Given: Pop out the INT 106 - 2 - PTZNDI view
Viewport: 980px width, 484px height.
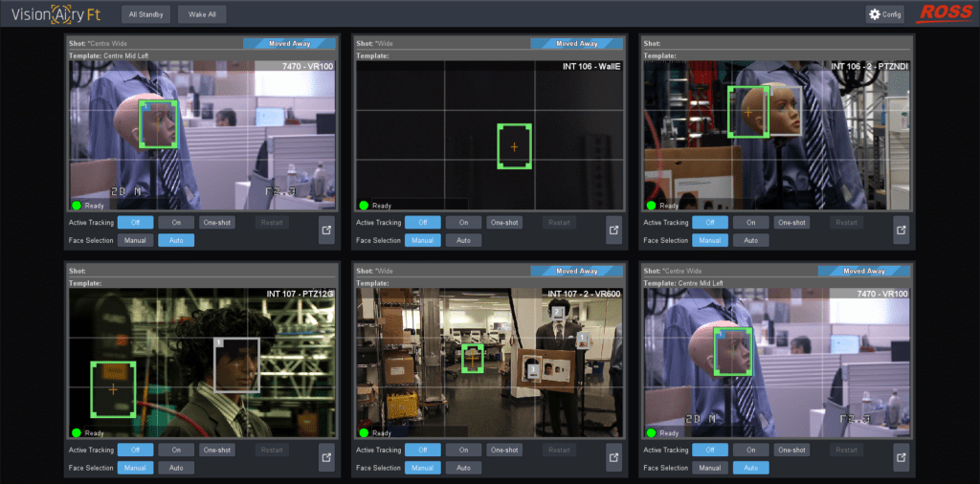Looking at the screenshot, I should pos(901,231).
